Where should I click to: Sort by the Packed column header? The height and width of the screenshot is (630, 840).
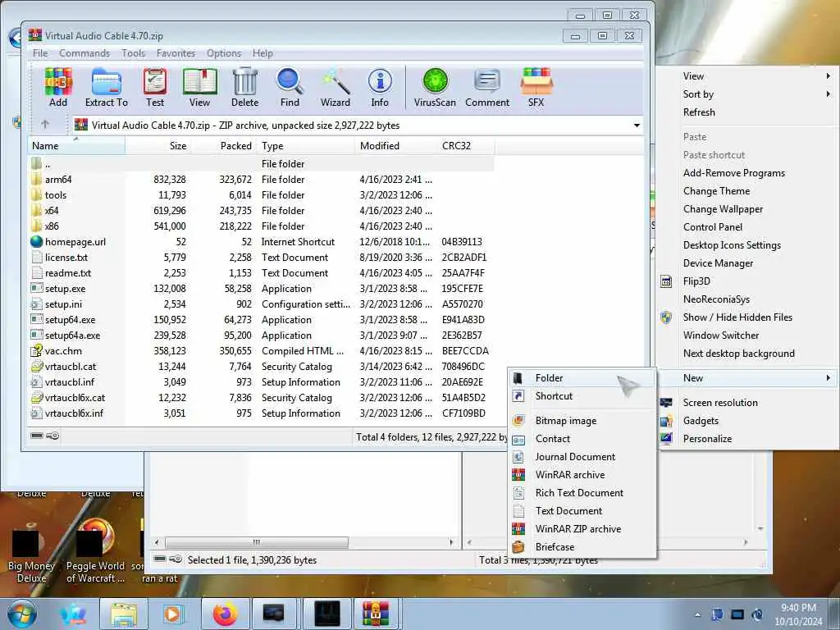pos(224,146)
